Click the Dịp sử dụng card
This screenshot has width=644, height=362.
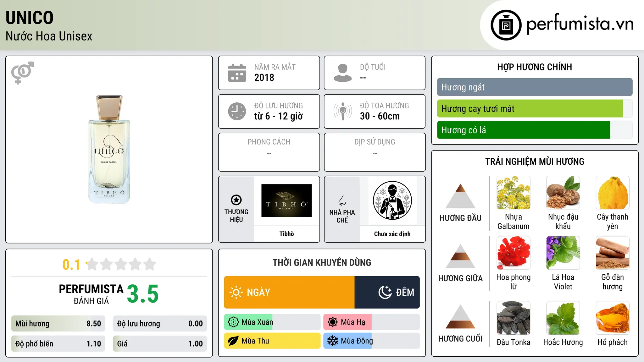point(375,152)
